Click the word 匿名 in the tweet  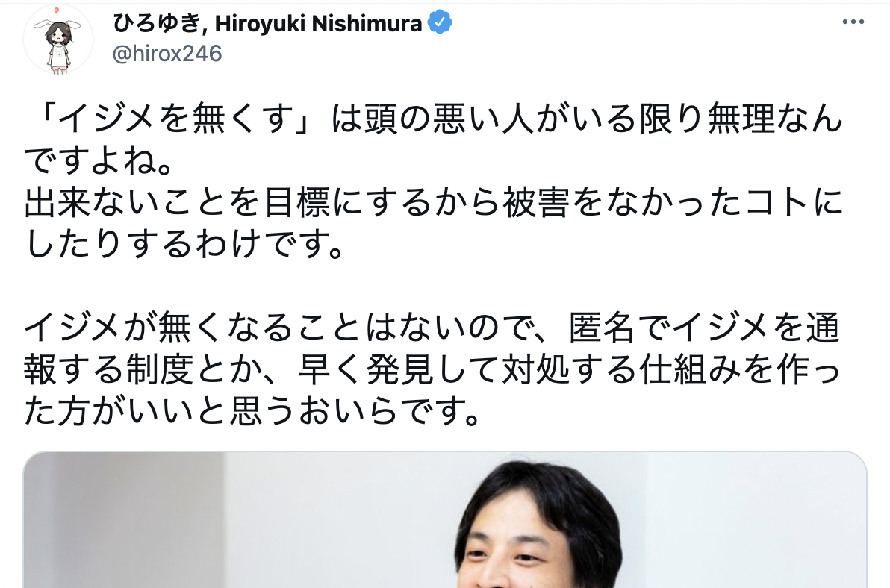pyautogui.click(x=601, y=328)
